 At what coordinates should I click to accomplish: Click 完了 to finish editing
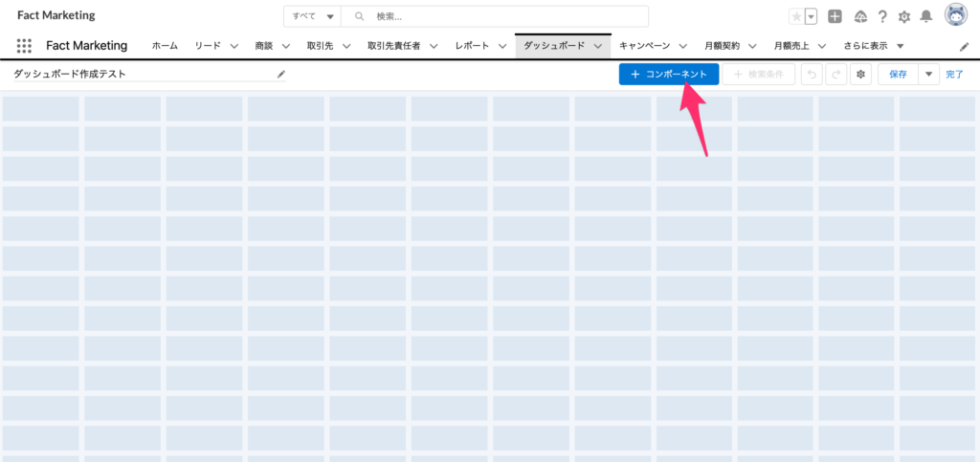(x=954, y=75)
